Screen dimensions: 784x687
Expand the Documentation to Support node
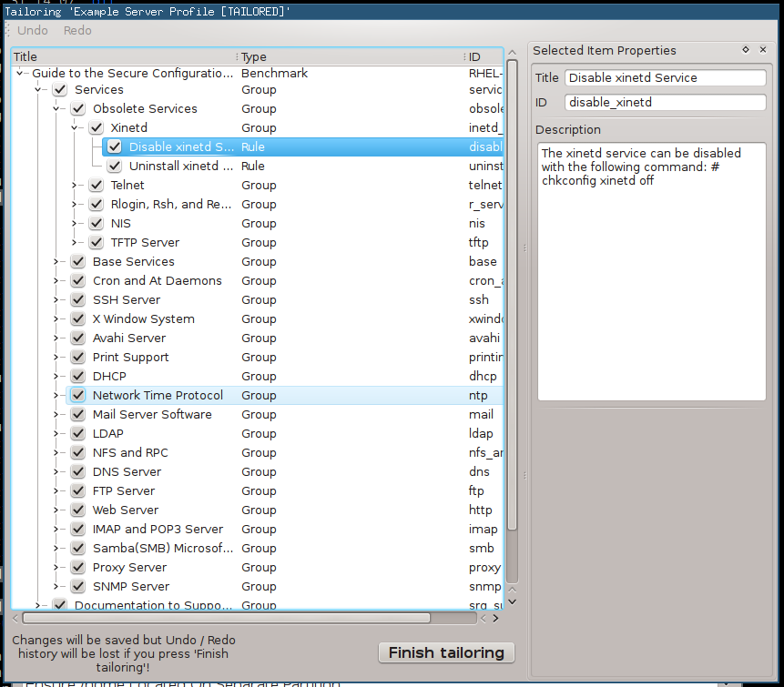[38, 605]
